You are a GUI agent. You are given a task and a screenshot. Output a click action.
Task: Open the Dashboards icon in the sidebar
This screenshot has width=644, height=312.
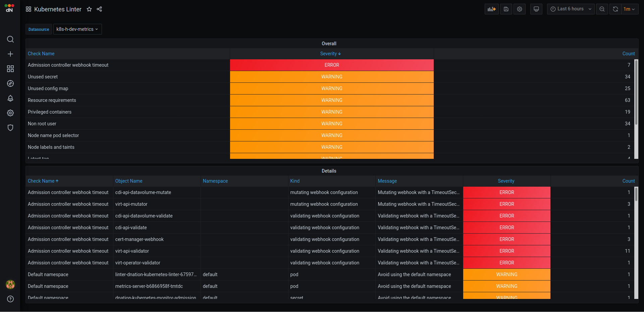click(10, 68)
